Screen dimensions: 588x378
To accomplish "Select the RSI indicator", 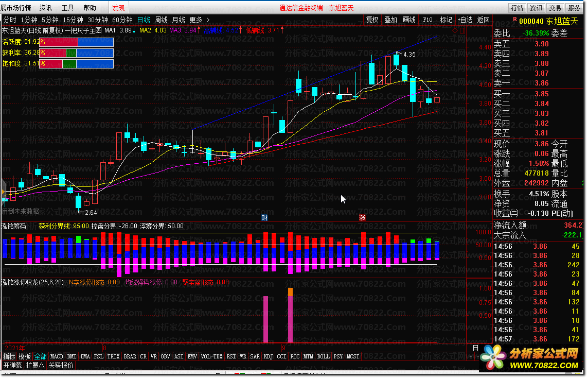I will pyautogui.click(x=231, y=356).
